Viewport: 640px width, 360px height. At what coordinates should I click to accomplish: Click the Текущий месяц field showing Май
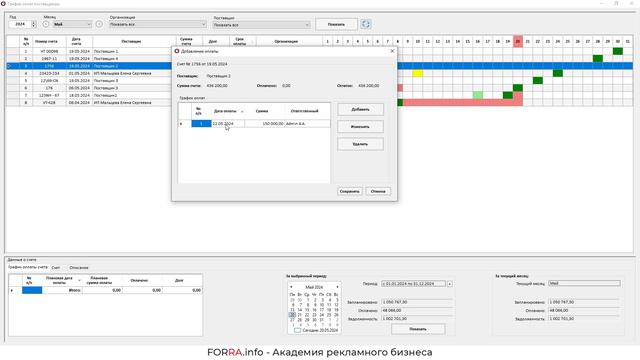[x=584, y=283]
